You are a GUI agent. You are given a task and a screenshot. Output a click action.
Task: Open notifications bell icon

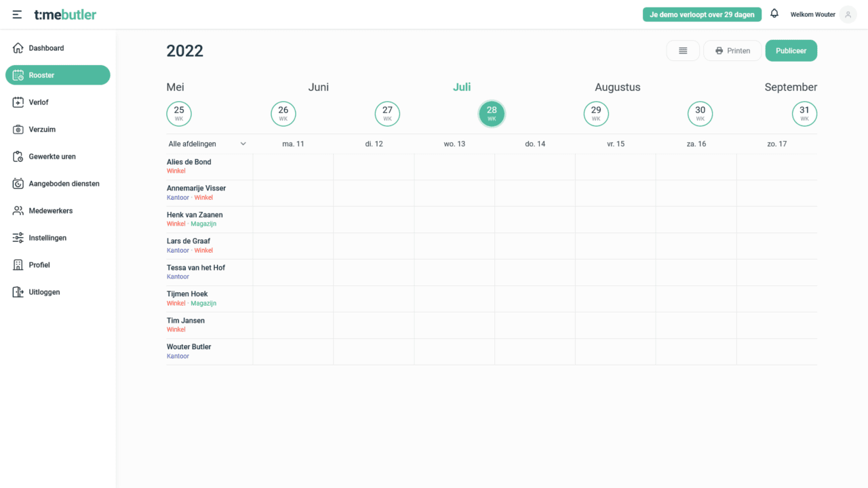point(774,14)
